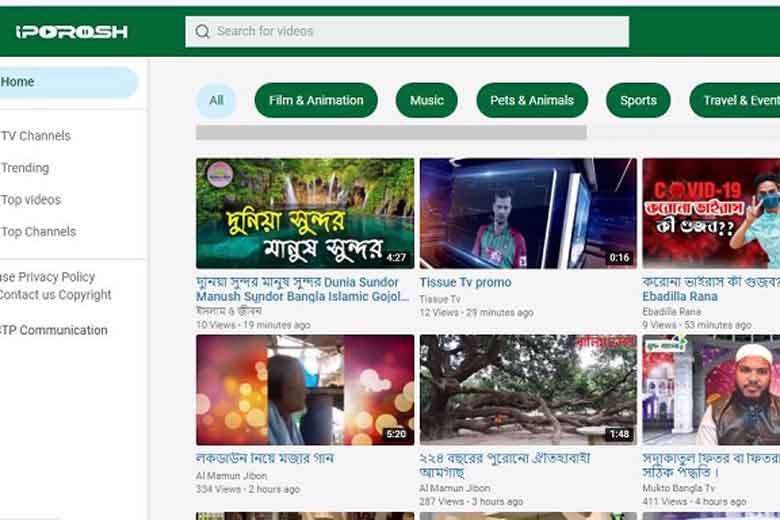Open the Sports category
This screenshot has height=520, width=780.
coord(638,100)
